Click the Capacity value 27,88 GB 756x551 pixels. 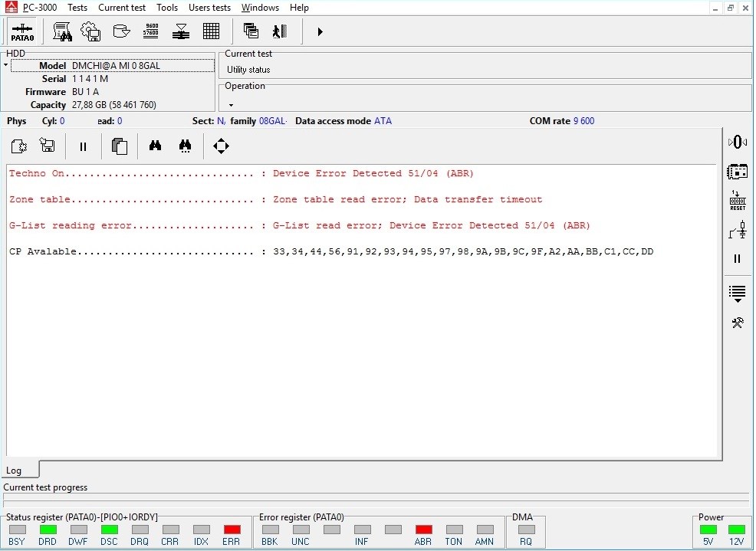coord(113,105)
